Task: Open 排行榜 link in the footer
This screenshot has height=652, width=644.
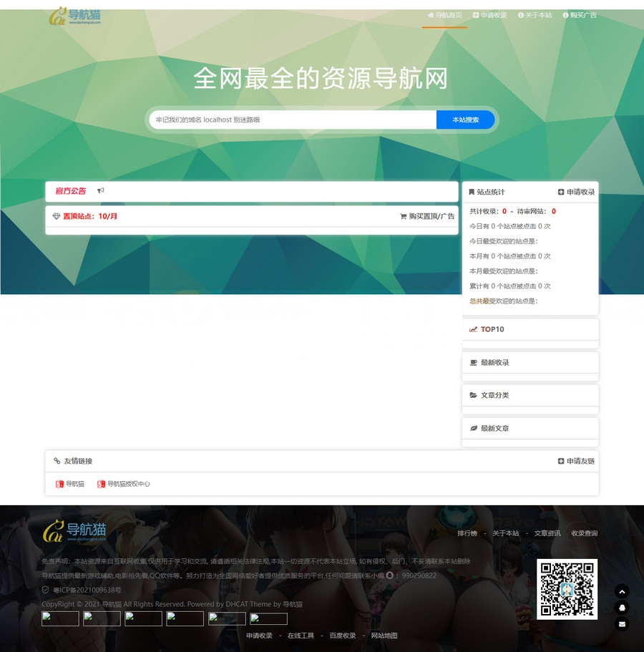Action: (x=467, y=533)
